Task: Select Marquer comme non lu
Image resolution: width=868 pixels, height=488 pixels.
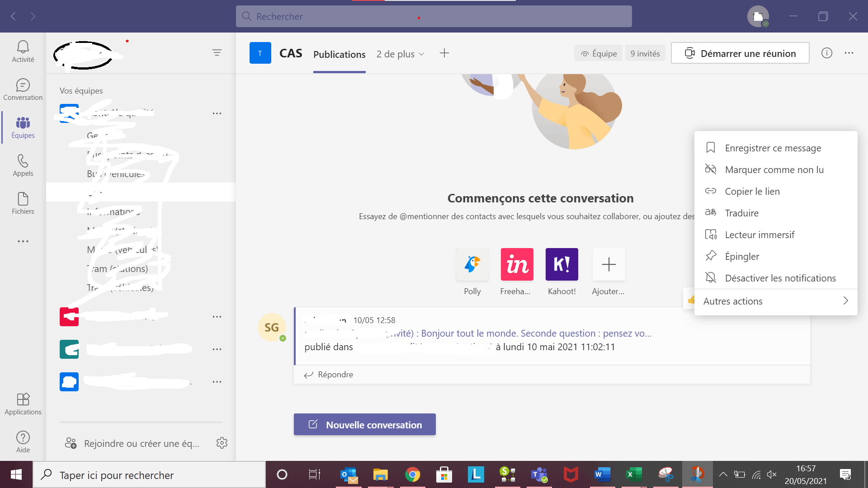Action: 774,169
